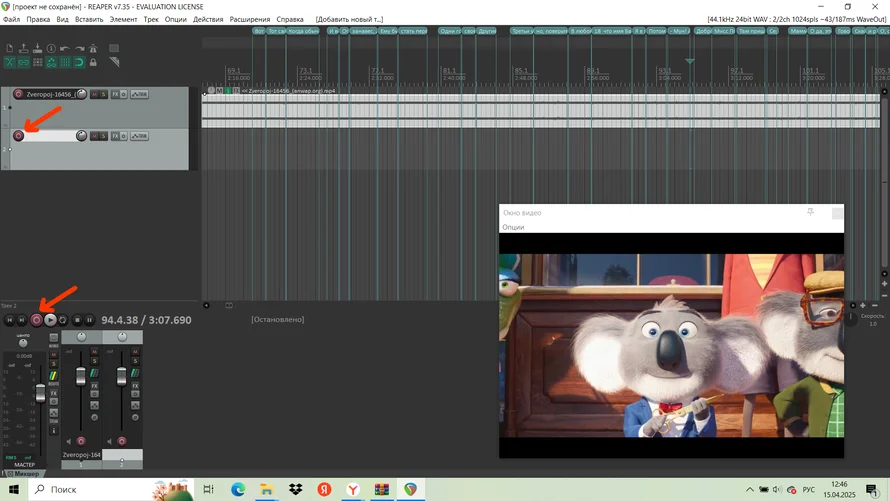Open FX for Zveropoj-16456 track panel
The height and width of the screenshot is (501, 890).
(115, 94)
